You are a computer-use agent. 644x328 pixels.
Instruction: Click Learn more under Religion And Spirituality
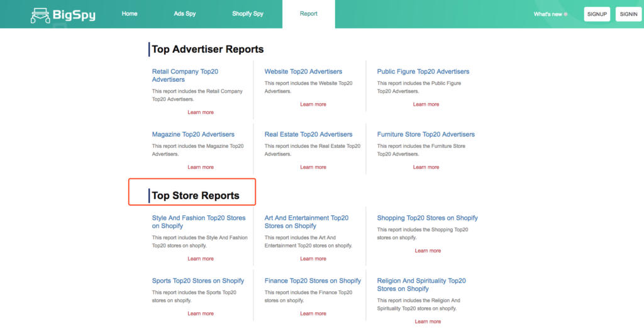click(428, 322)
